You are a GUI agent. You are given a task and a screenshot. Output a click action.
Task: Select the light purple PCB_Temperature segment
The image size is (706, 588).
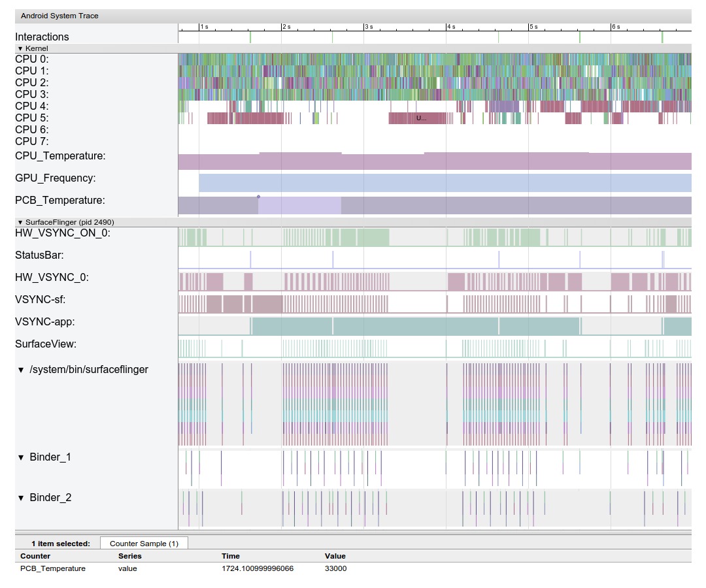point(299,206)
